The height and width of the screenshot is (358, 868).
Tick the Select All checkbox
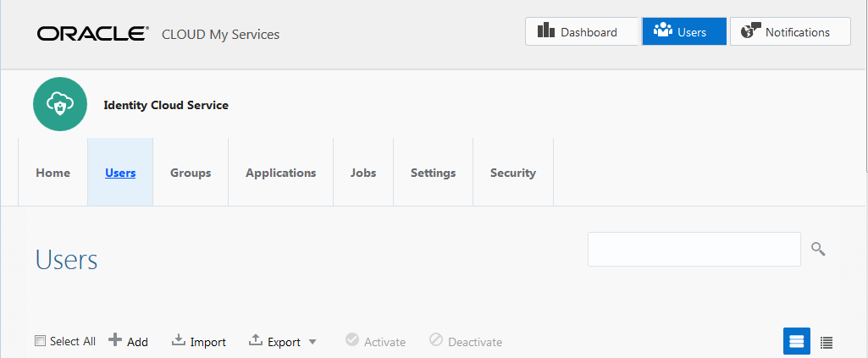(x=40, y=341)
